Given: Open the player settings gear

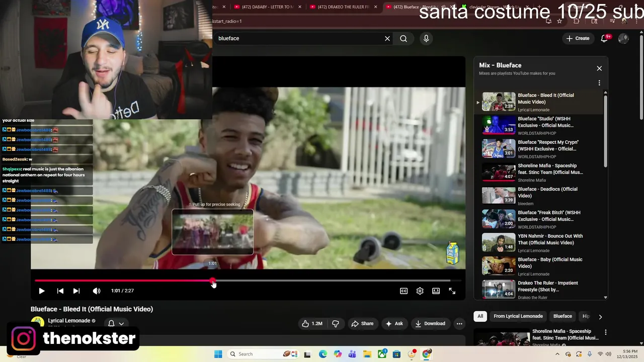Looking at the screenshot, I should (420, 291).
